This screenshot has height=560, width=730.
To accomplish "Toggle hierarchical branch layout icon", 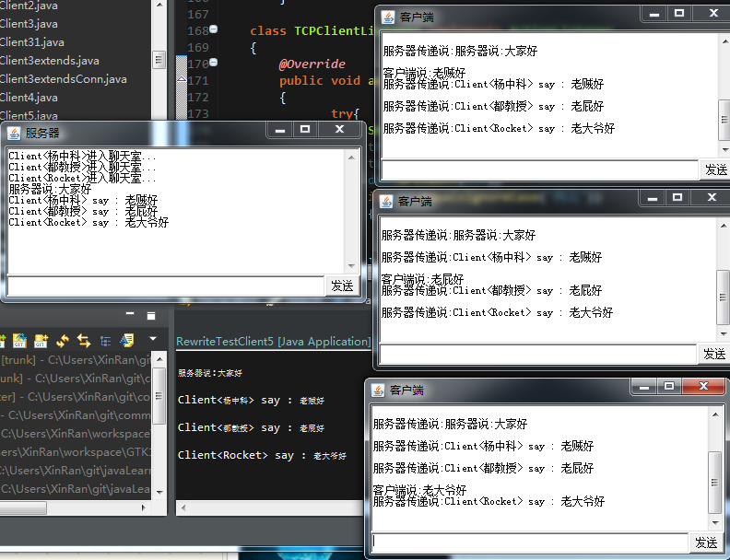I will tap(105, 340).
